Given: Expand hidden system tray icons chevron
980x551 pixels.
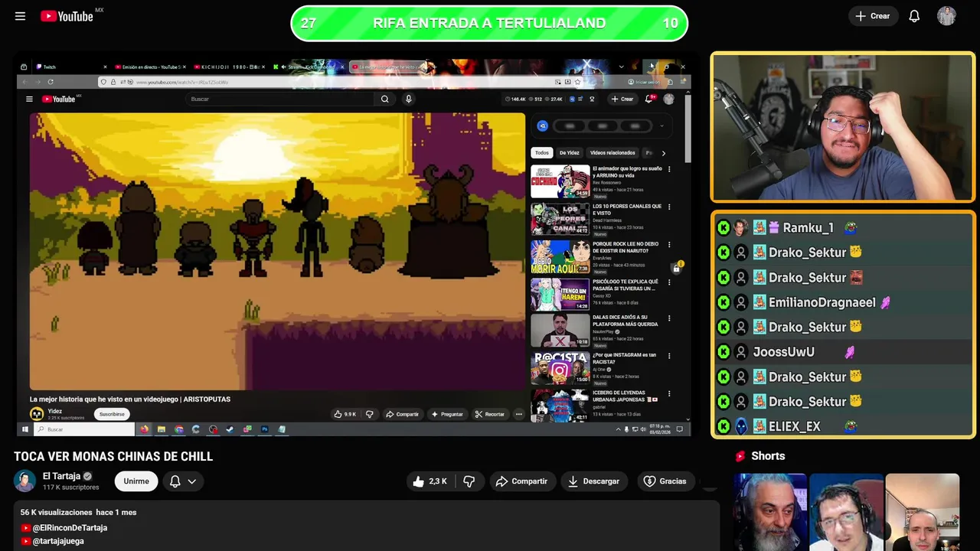Looking at the screenshot, I should [619, 429].
